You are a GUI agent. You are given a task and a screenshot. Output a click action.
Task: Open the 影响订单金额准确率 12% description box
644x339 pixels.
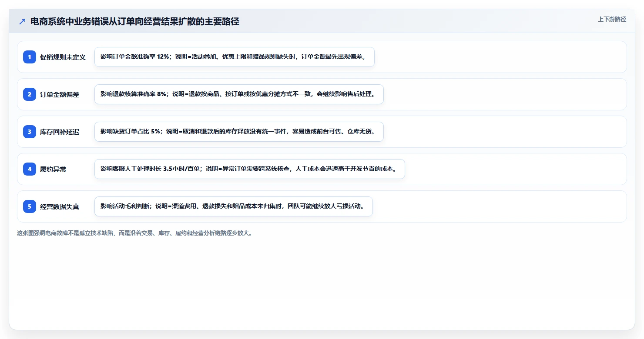tap(235, 57)
